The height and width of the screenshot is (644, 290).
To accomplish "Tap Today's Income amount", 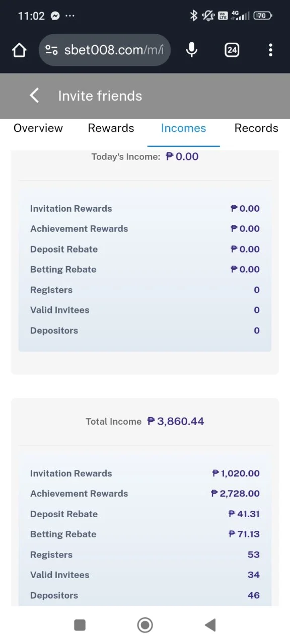I will (182, 156).
